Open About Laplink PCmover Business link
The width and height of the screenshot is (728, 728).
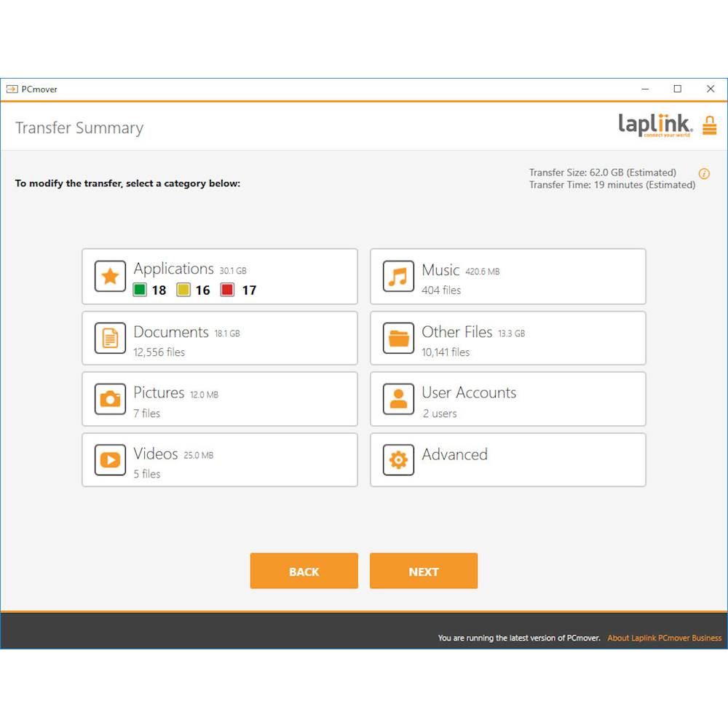(x=665, y=638)
